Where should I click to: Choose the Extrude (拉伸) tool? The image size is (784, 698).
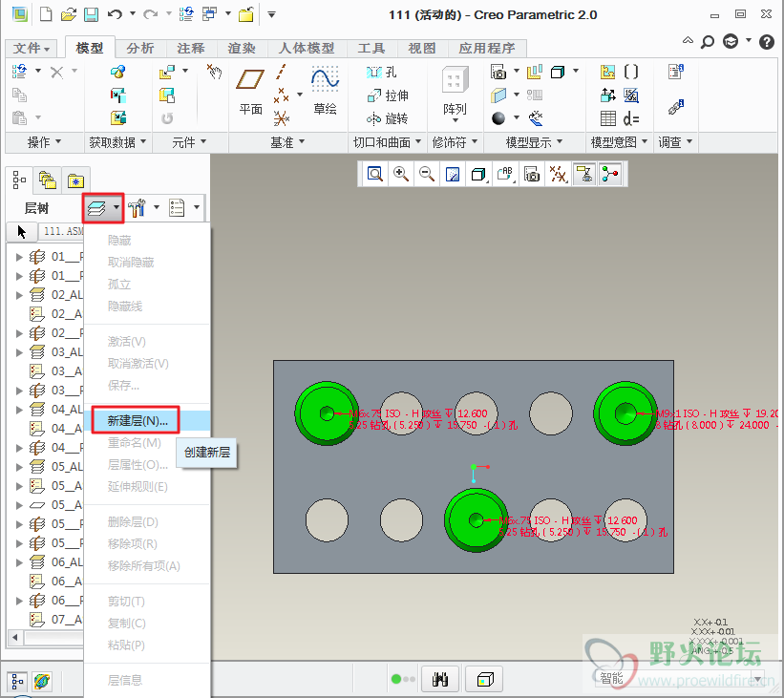click(388, 95)
